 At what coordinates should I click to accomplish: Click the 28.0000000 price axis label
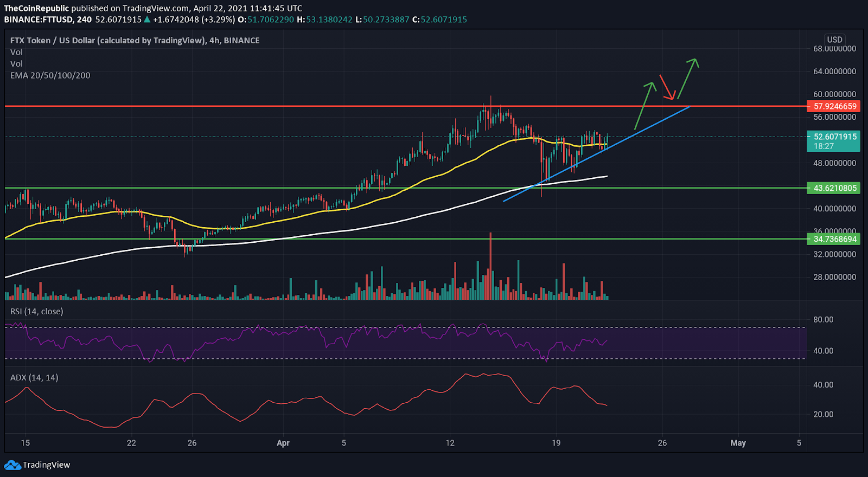pyautogui.click(x=834, y=277)
